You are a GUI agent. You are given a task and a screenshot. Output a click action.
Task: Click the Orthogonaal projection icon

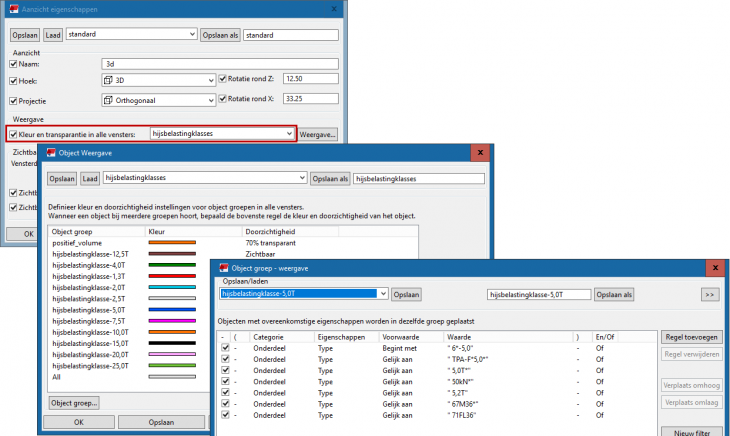point(109,100)
